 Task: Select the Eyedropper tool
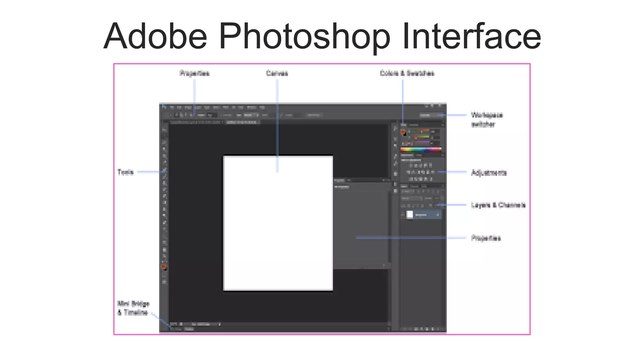pos(164,162)
